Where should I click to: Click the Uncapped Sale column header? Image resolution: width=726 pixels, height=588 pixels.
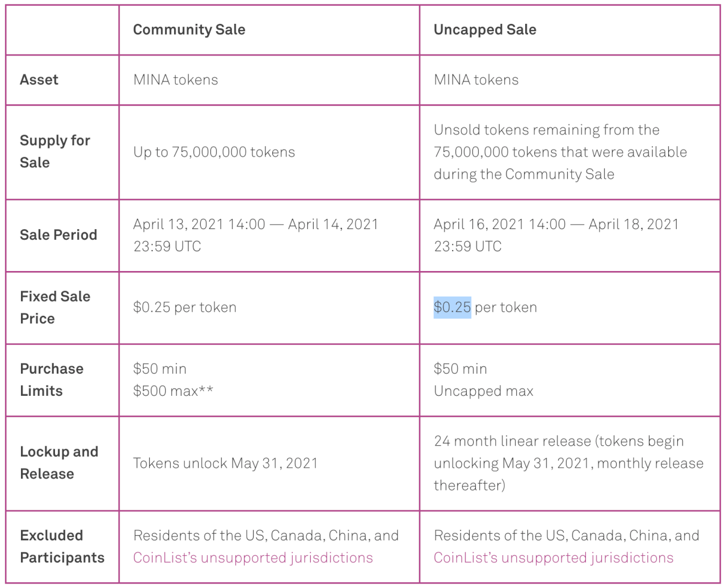click(485, 29)
